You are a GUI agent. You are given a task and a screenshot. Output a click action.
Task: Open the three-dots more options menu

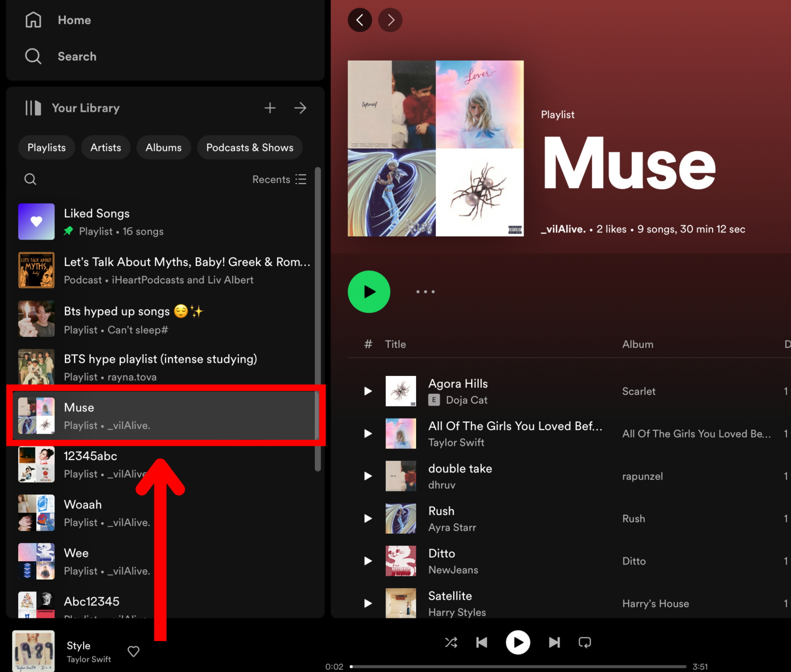[425, 292]
